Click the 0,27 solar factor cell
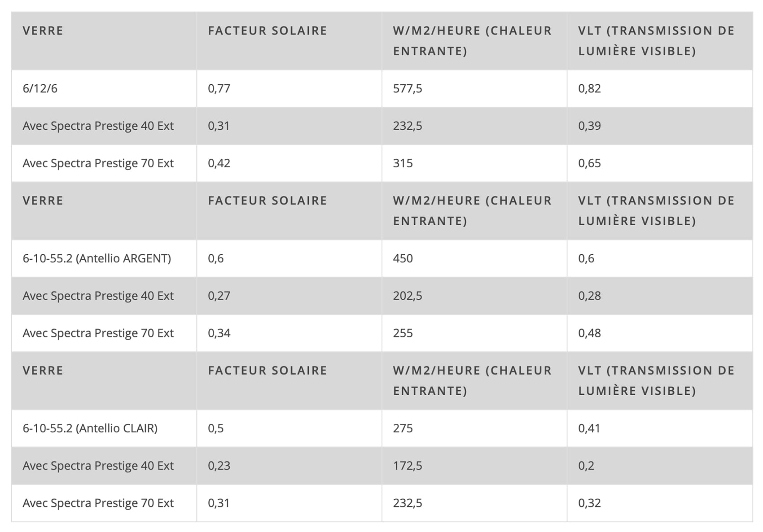Screen dimensions: 763x532 tap(219, 296)
